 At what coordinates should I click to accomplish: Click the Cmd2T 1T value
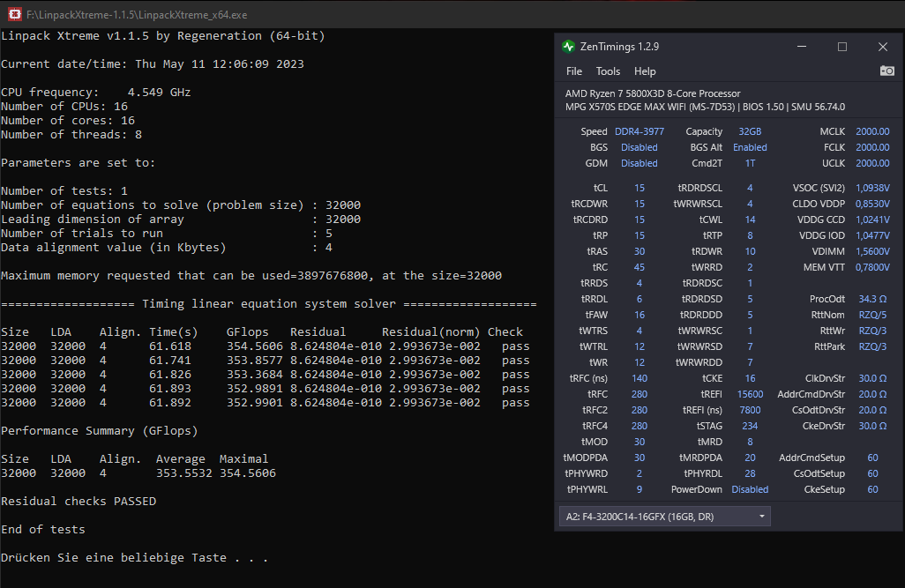pos(750,163)
